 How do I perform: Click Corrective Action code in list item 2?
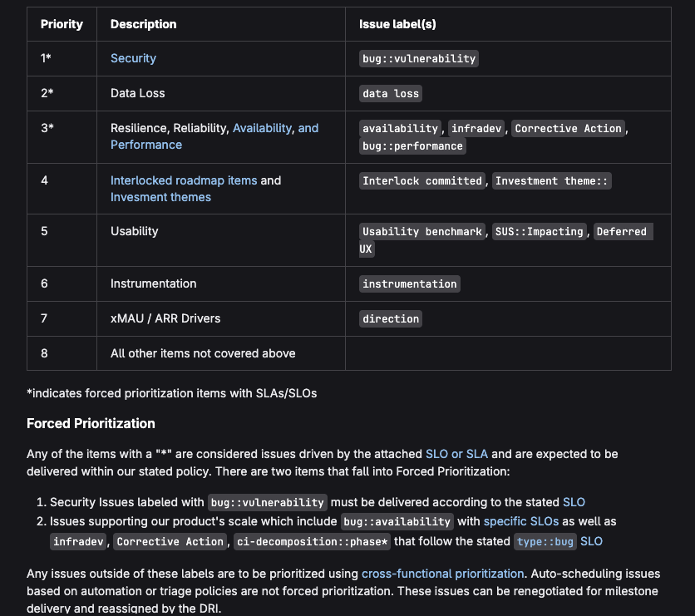(x=170, y=541)
